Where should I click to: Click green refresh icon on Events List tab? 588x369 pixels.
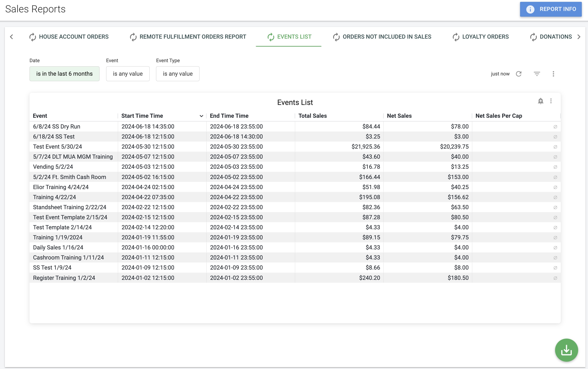click(x=271, y=37)
